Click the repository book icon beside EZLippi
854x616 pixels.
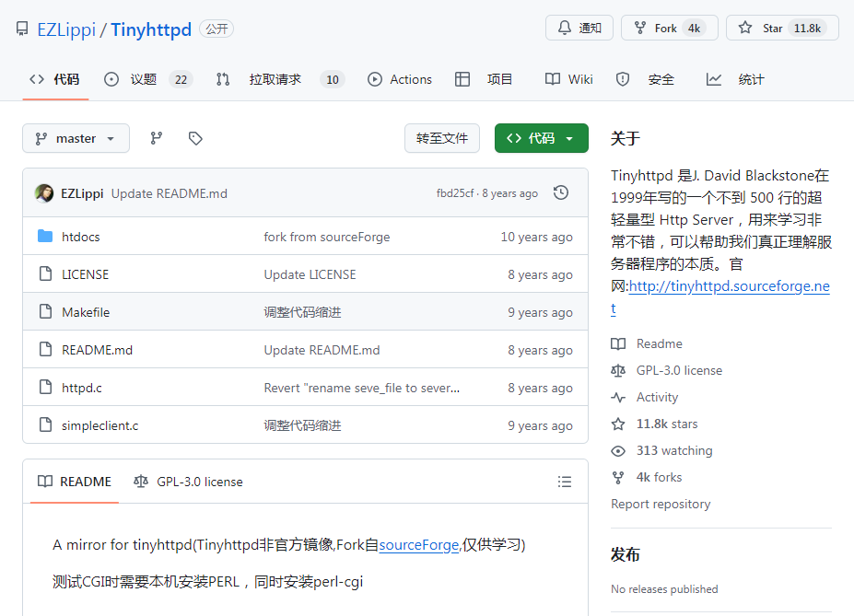click(22, 29)
